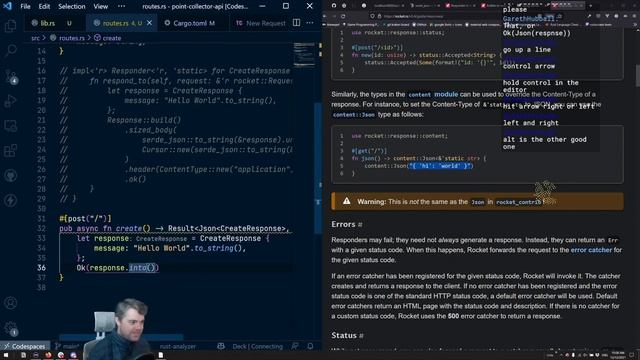The width and height of the screenshot is (640, 360).
Task: Click the Copilot status bar icon
Action: [221, 346]
